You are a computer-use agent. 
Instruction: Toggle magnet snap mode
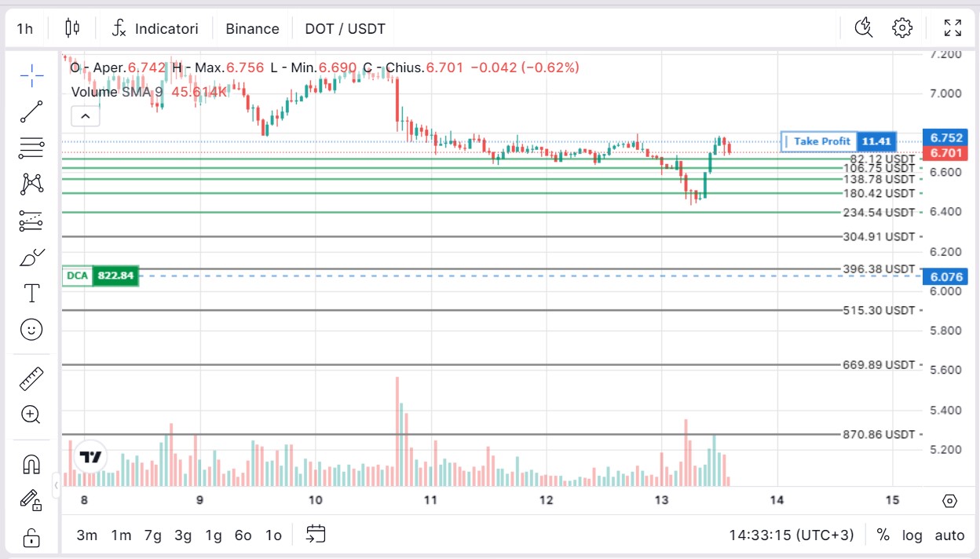click(x=31, y=464)
